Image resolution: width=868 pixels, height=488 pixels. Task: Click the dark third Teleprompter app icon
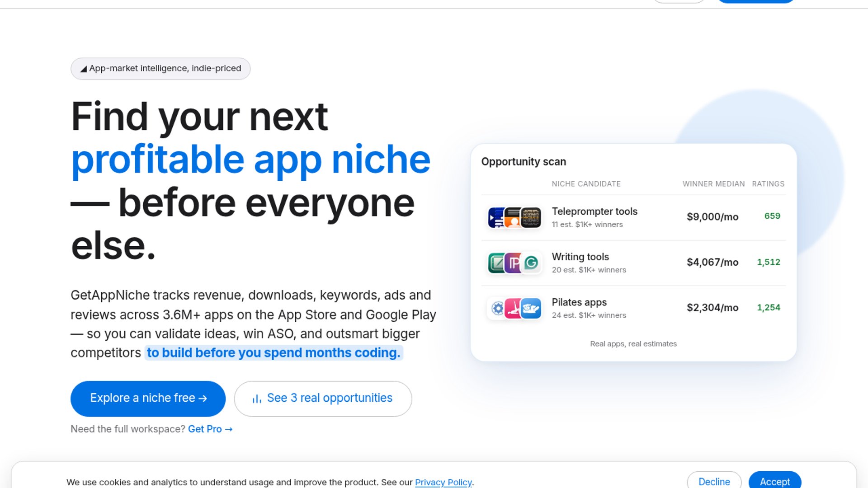coord(531,218)
